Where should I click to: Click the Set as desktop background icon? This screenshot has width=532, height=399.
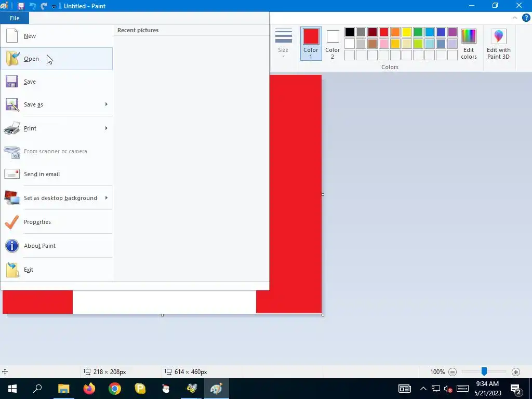point(12,198)
